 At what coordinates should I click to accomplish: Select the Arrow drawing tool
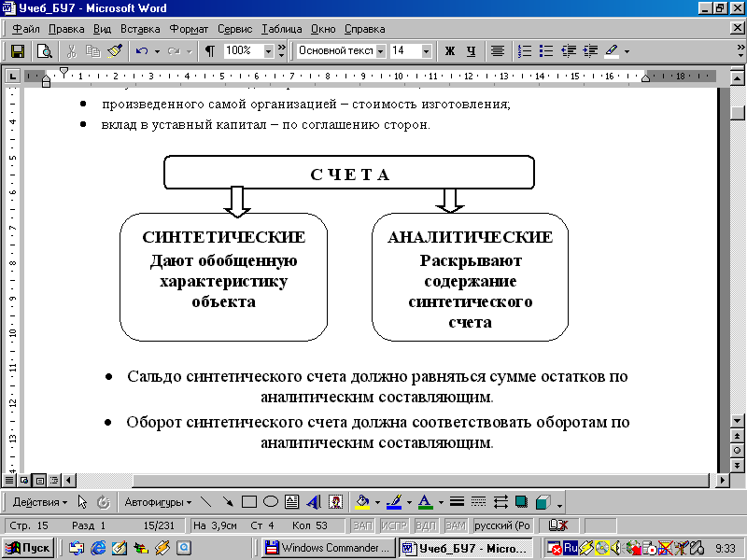[228, 502]
